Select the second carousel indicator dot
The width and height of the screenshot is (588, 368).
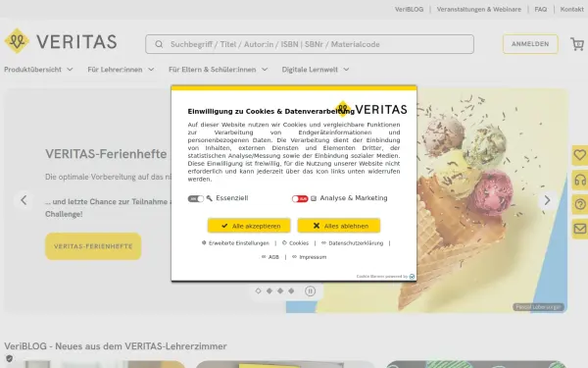(x=269, y=291)
